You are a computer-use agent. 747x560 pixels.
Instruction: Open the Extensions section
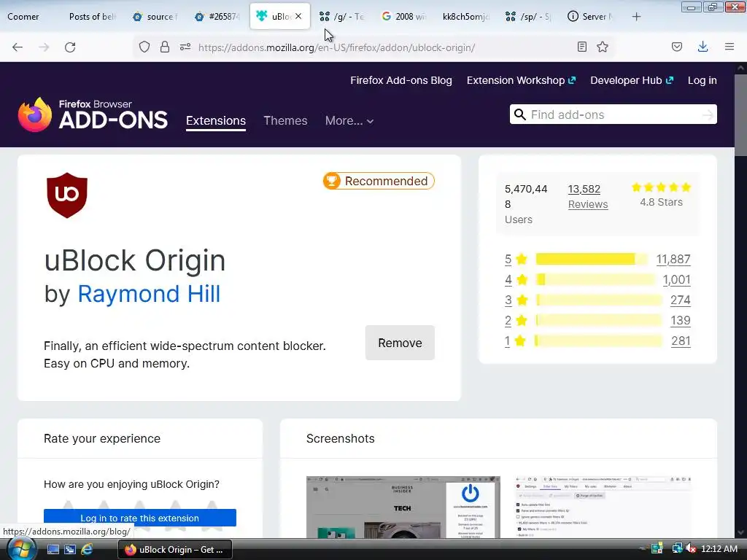pyautogui.click(x=216, y=121)
